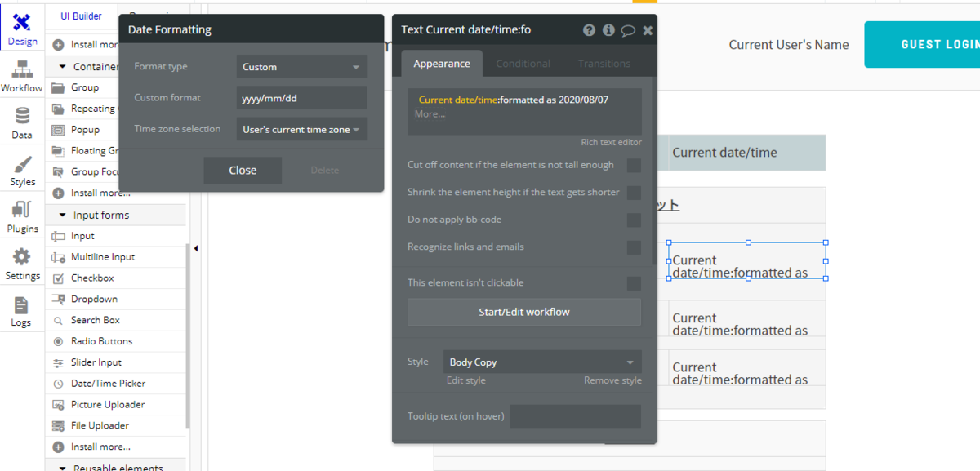Enable cut off content checkbox

point(634,166)
